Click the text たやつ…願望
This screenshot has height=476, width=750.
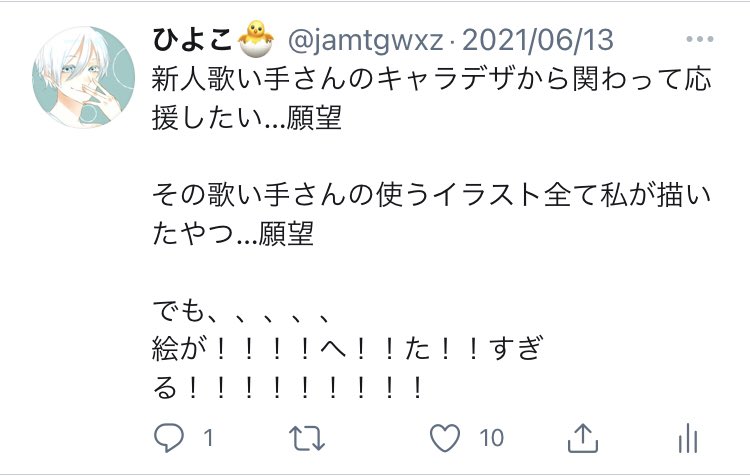(233, 233)
